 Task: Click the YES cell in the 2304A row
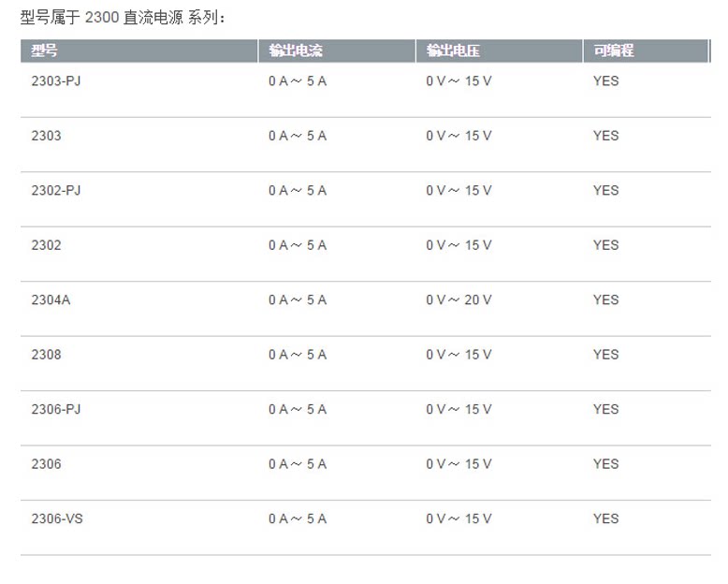tap(605, 299)
